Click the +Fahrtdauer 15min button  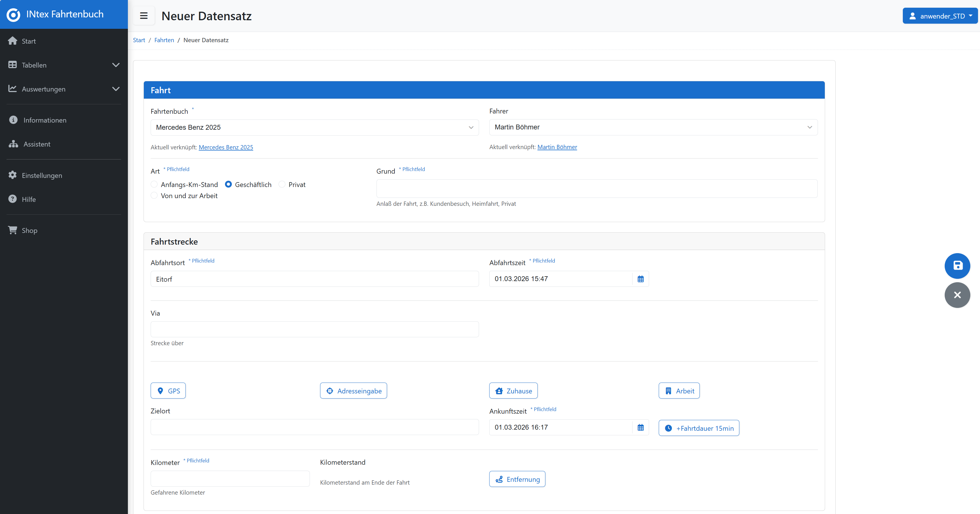699,428
